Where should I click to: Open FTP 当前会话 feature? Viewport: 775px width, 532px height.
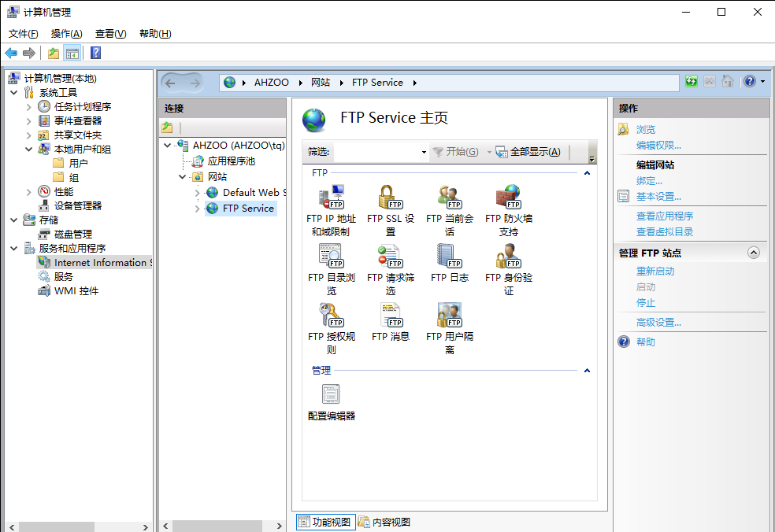tap(449, 211)
